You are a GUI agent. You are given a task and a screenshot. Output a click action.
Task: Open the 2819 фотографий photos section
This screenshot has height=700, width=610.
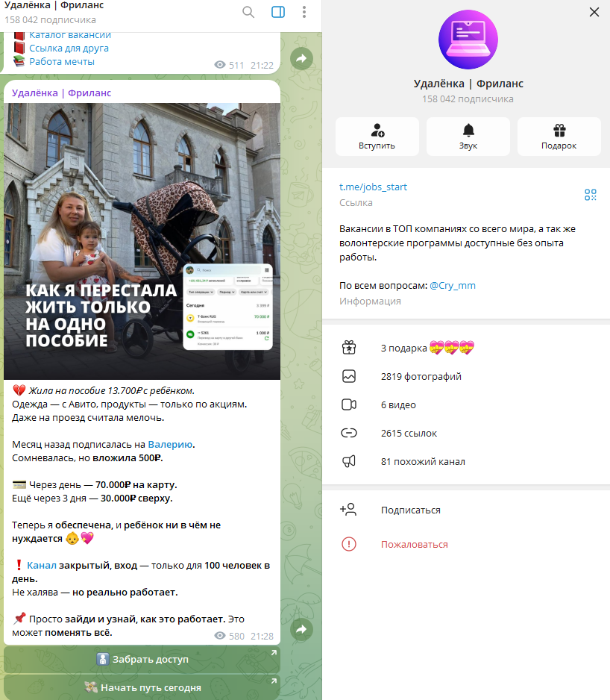click(x=421, y=376)
